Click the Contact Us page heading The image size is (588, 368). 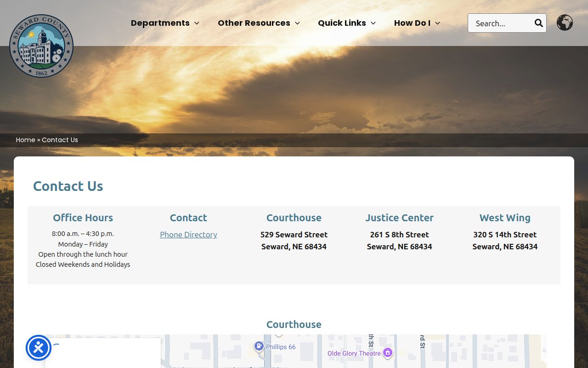tap(68, 186)
